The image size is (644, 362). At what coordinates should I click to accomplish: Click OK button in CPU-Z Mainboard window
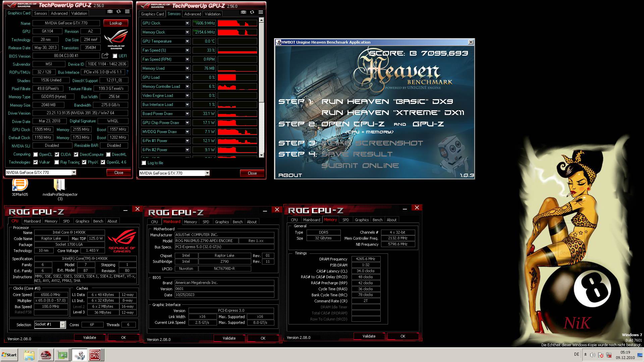pyautogui.click(x=263, y=338)
